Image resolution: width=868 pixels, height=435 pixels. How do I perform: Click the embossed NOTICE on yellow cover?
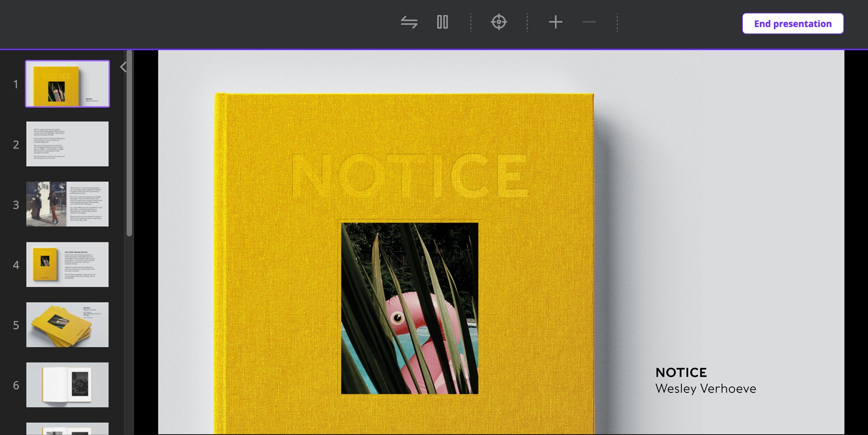click(410, 176)
